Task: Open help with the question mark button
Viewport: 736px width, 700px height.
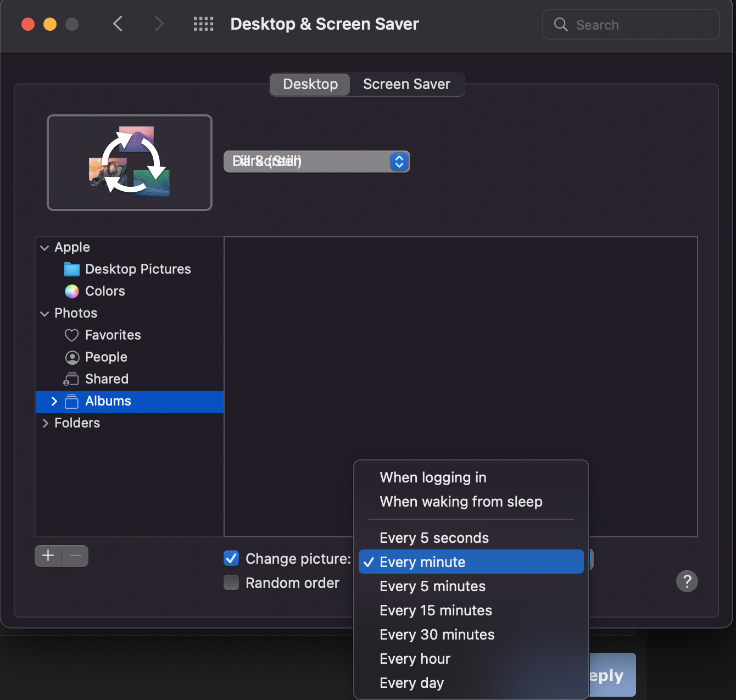Action: [687, 581]
